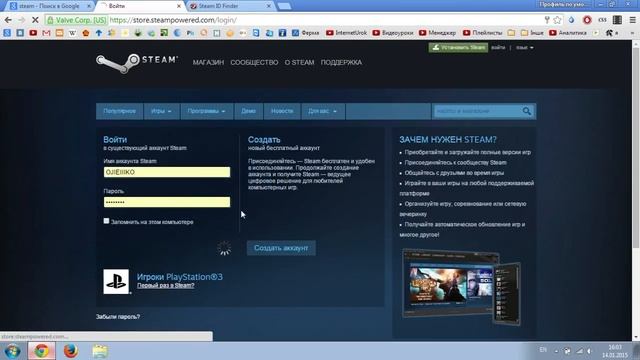Click the Пароль password field
This screenshot has width=640, height=360.
[167, 202]
